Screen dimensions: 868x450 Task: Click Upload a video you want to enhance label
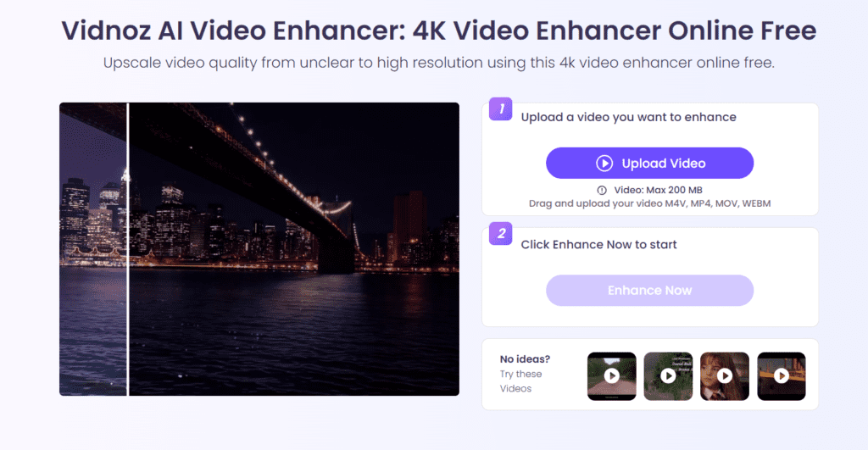[x=628, y=117]
